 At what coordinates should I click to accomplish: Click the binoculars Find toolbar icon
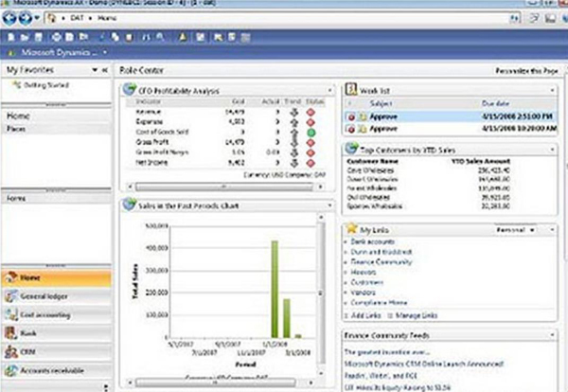tap(147, 37)
